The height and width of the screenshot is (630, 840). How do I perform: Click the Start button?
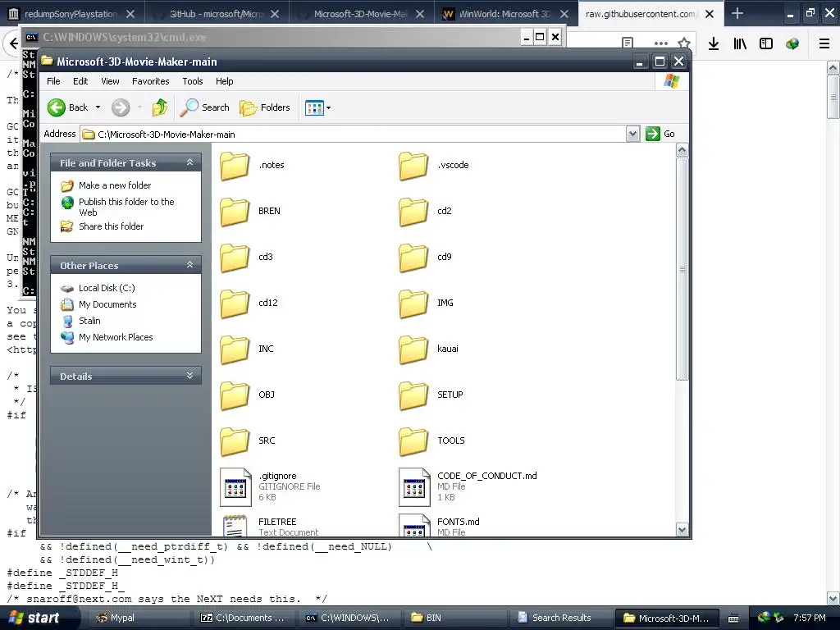39,618
